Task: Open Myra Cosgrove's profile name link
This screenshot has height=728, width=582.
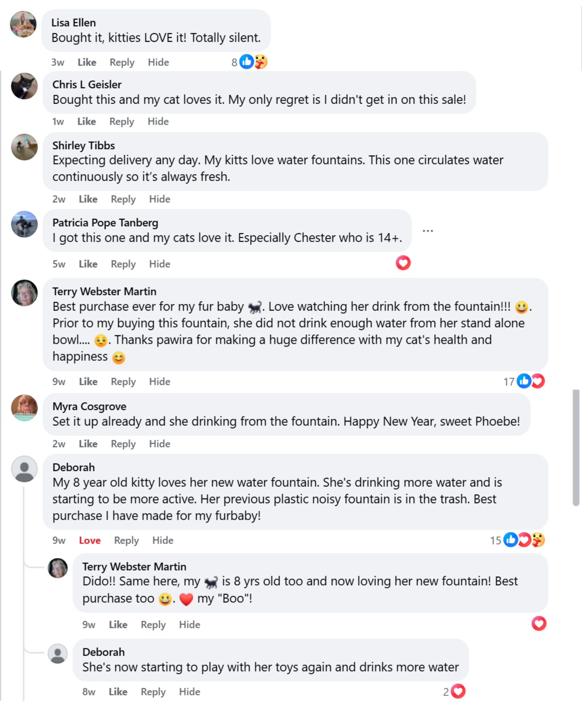Action: [x=89, y=406]
